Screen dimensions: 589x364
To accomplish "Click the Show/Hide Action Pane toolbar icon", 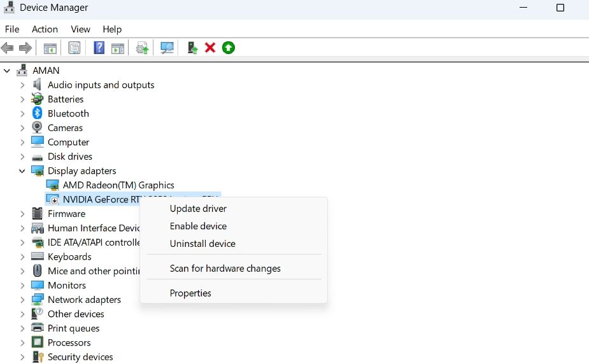I will pos(118,48).
